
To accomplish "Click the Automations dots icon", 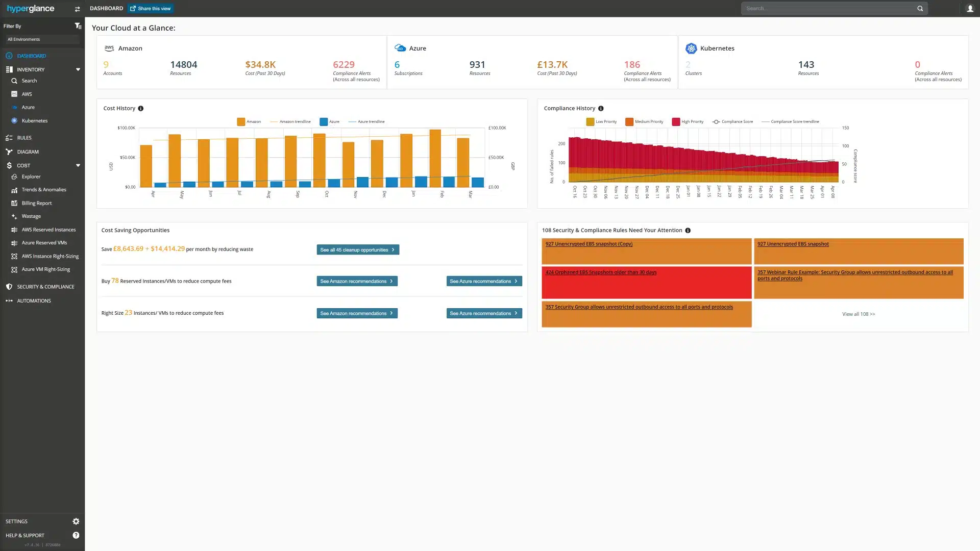I will pyautogui.click(x=9, y=300).
